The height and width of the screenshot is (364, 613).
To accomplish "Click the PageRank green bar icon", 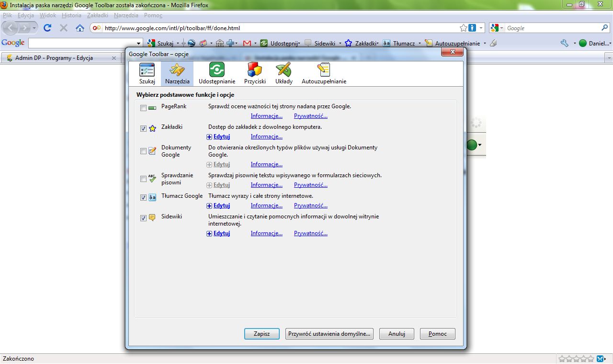I will click(152, 108).
